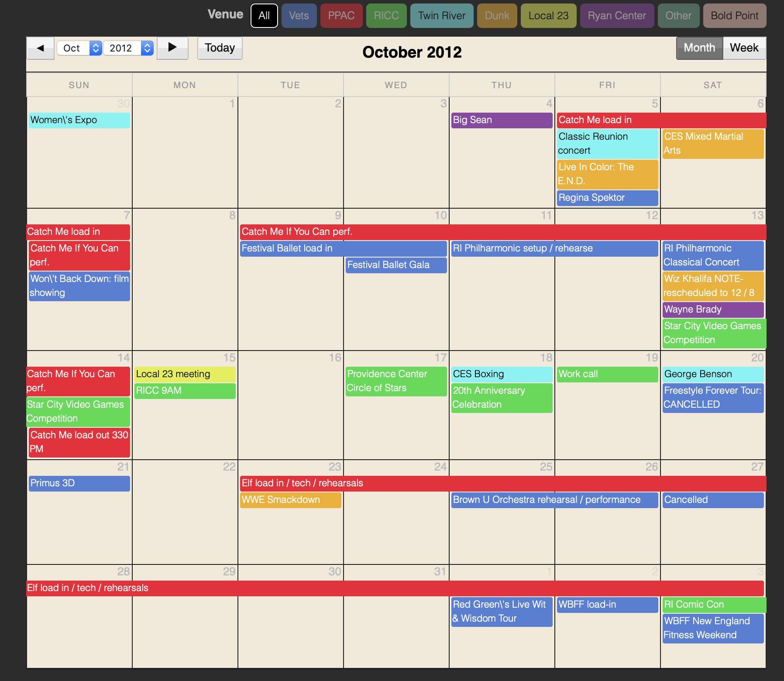Open the Big Sean event
784x681 pixels.
502,120
